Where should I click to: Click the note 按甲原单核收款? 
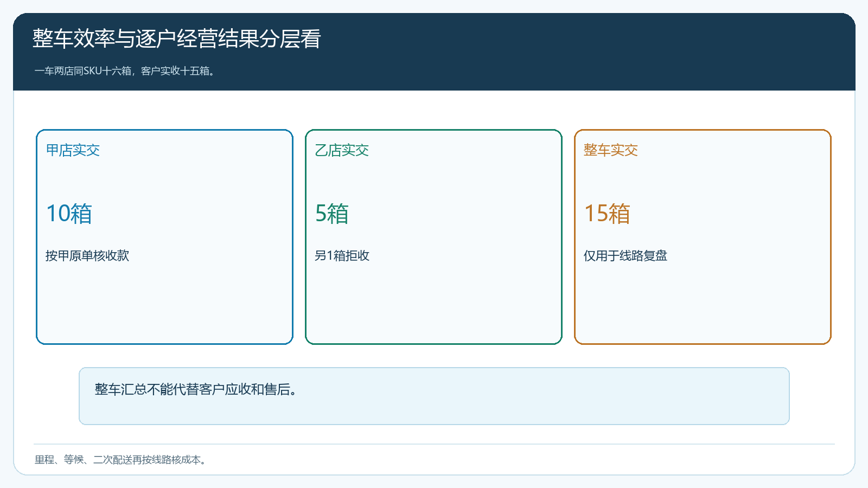coord(87,255)
